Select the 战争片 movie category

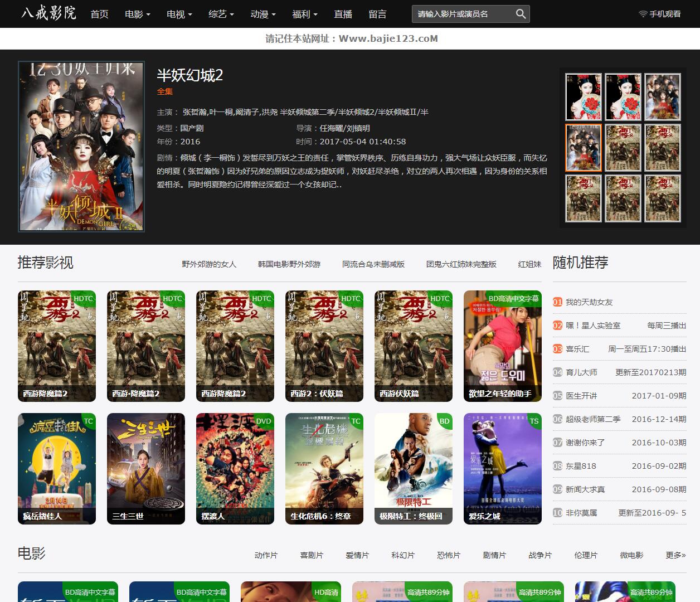click(540, 555)
